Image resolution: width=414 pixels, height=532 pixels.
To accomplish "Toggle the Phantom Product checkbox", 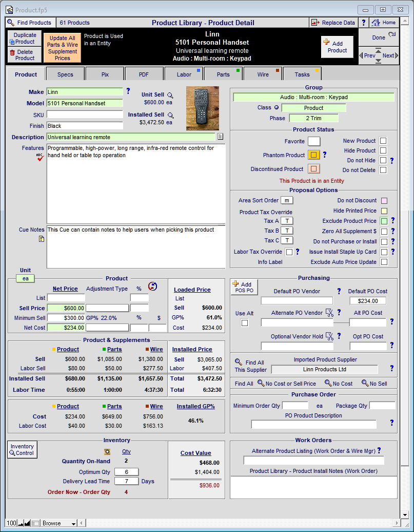I will click(314, 155).
